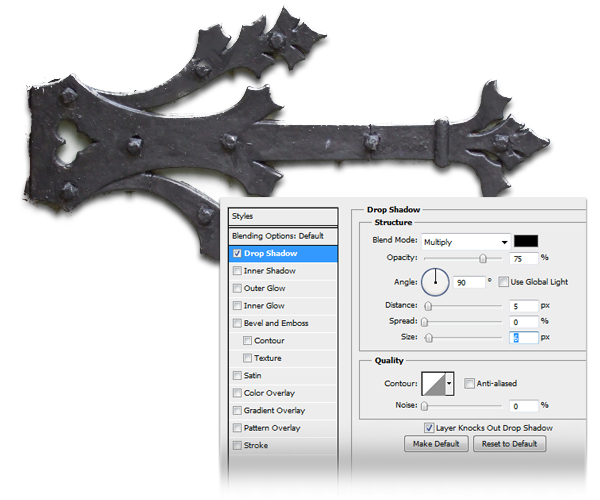Click the Distance value field

point(524,306)
